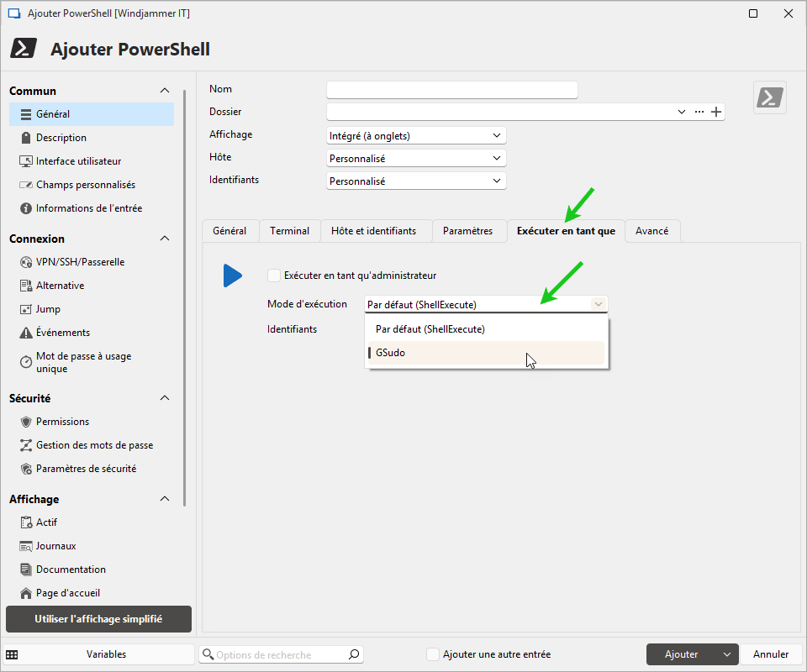
Task: Click the PowerShell entry icon thumbnail
Action: (770, 97)
